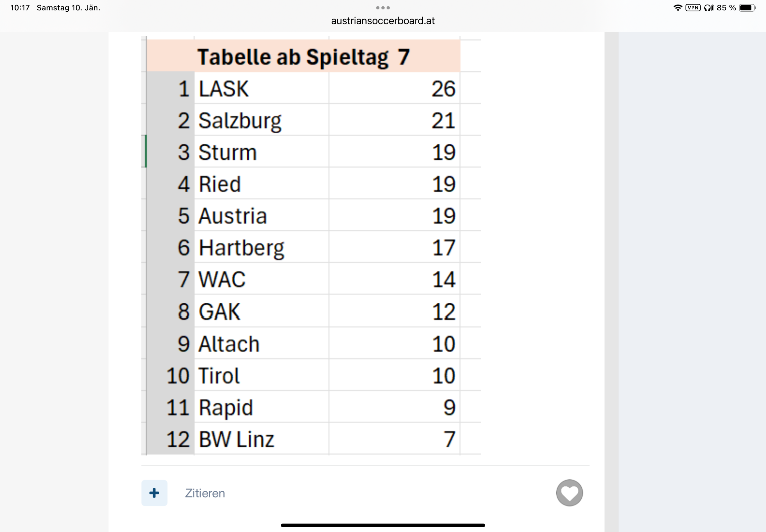Tap the home indicator bar
Screen dimensions: 766x532
coord(383,525)
